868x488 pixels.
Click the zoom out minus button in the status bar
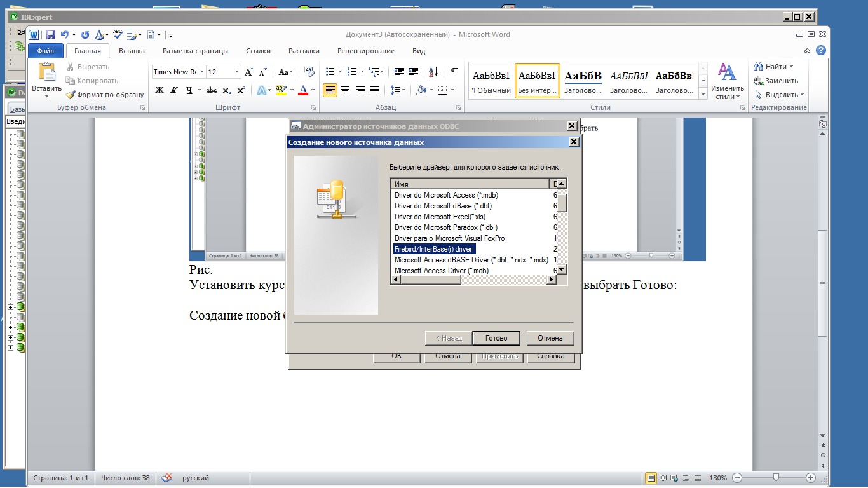736,478
